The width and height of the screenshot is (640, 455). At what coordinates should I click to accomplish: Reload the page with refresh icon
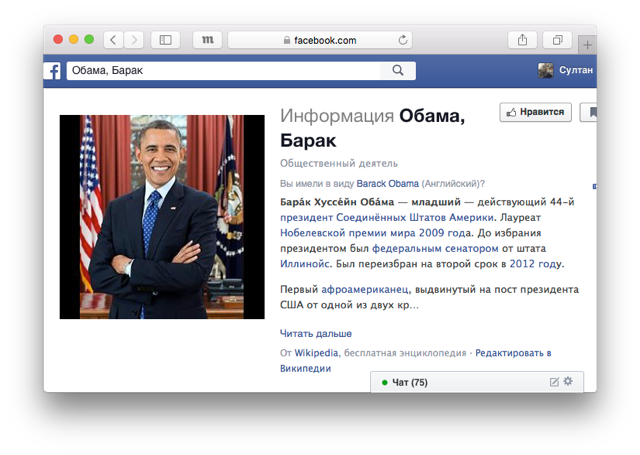(403, 40)
